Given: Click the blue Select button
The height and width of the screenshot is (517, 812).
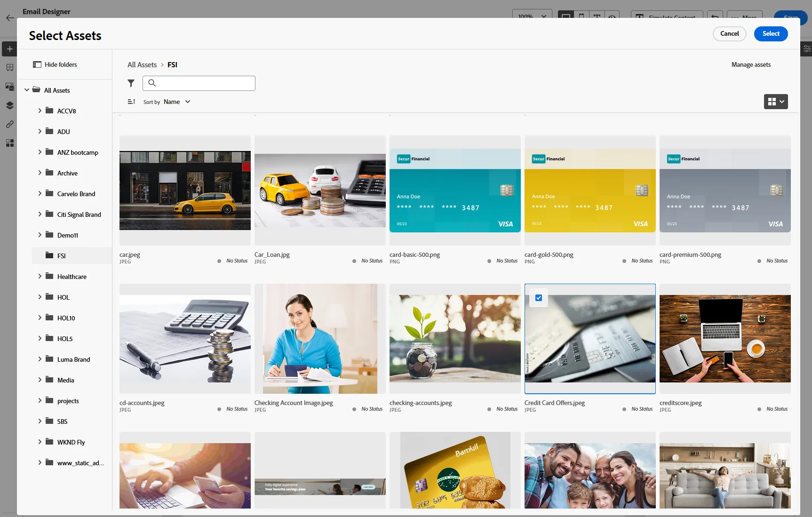Looking at the screenshot, I should click(x=771, y=34).
